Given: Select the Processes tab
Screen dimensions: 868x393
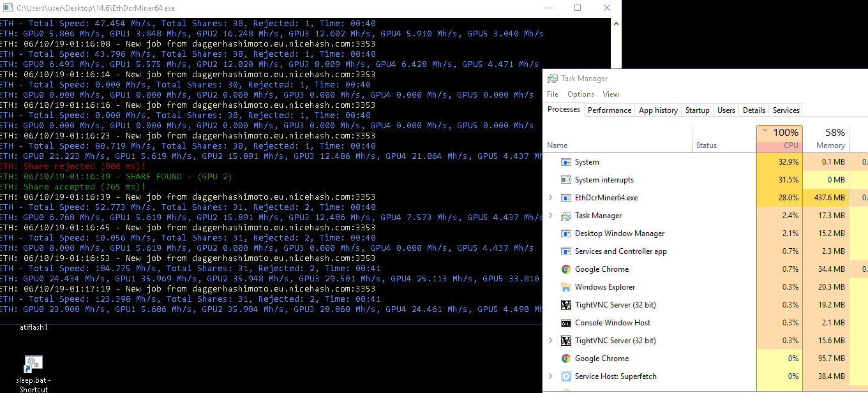Looking at the screenshot, I should point(564,110).
